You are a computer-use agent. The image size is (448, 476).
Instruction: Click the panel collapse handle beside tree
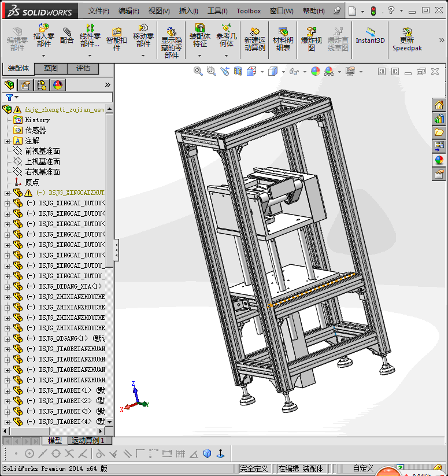pyautogui.click(x=116, y=250)
